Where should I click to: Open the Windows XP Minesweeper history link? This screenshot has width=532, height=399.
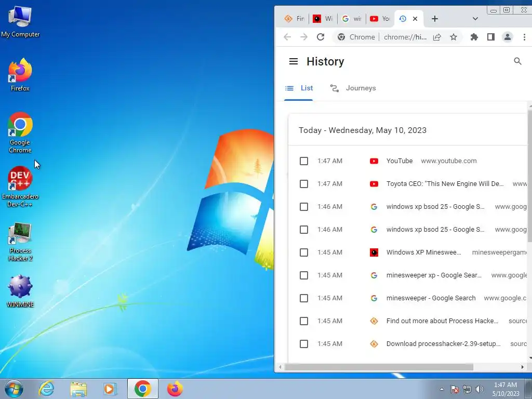(423, 252)
